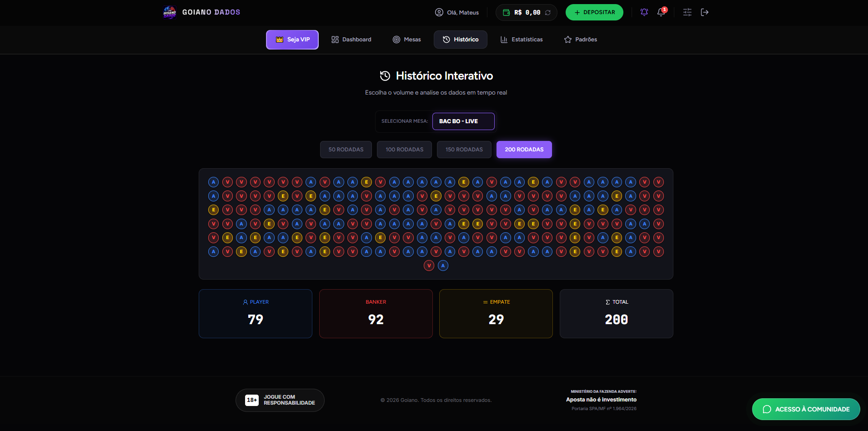
Task: Click the EMPATE 29 stat card
Action: pos(496,314)
